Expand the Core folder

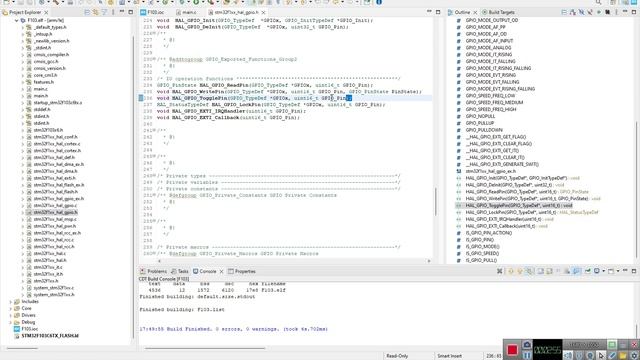pos(11,309)
